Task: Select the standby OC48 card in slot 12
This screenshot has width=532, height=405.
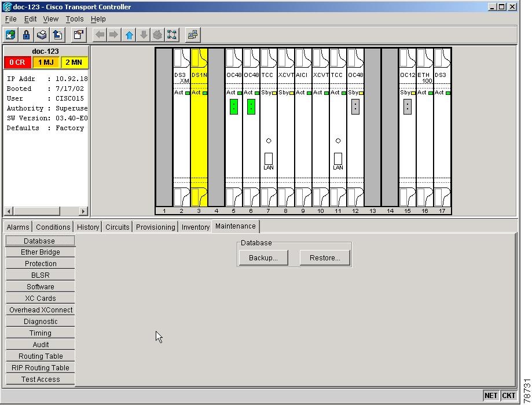Action: pyautogui.click(x=355, y=127)
